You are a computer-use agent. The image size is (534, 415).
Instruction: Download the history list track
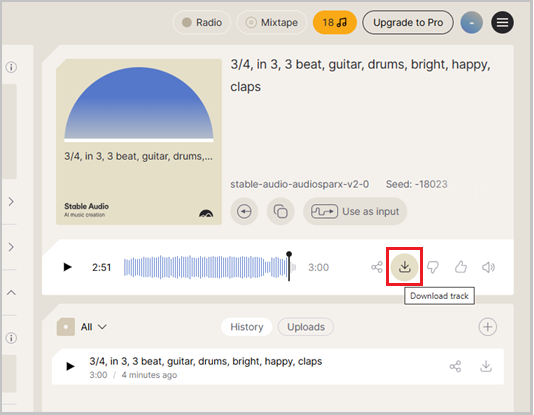tap(486, 366)
